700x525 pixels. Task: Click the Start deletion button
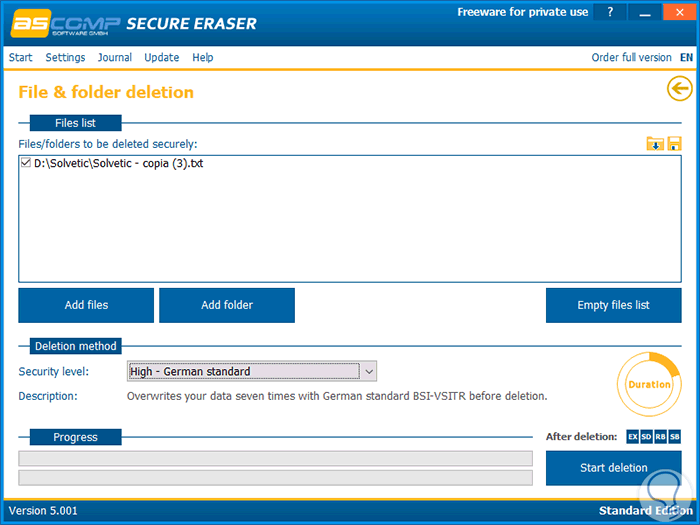pyautogui.click(x=613, y=468)
